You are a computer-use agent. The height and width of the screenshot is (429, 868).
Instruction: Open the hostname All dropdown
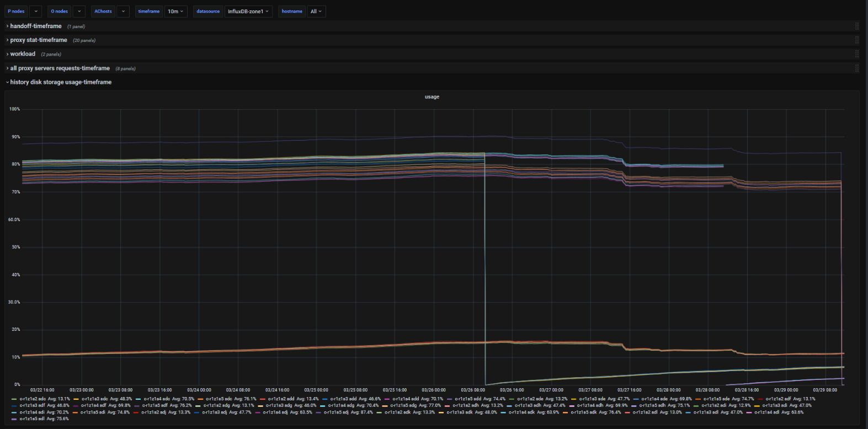(x=316, y=11)
